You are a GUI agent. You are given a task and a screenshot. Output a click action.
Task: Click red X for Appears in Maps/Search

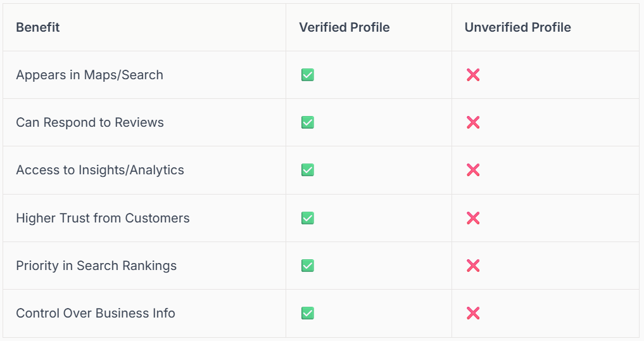pyautogui.click(x=473, y=75)
